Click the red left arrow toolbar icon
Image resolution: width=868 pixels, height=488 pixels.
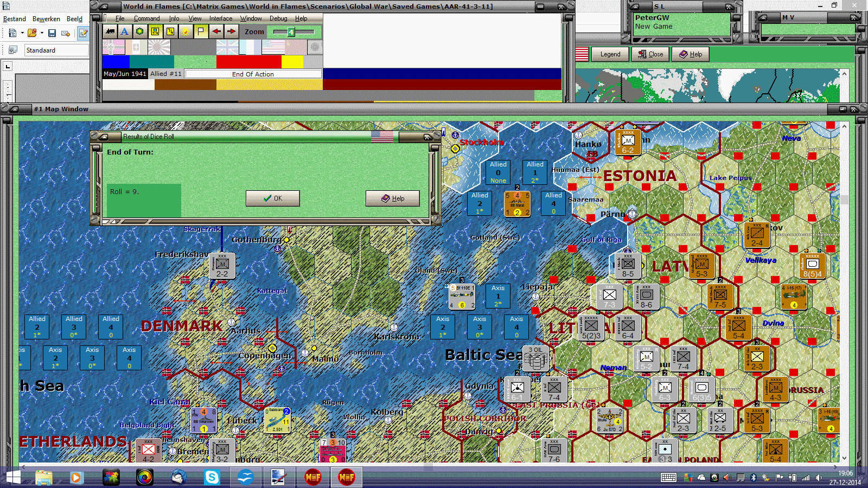[x=216, y=31]
